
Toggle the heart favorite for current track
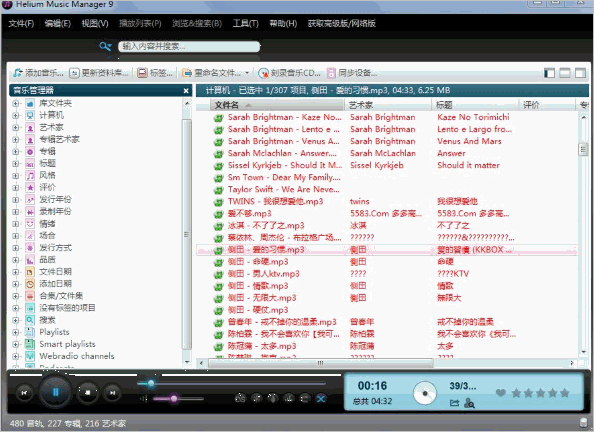[501, 393]
